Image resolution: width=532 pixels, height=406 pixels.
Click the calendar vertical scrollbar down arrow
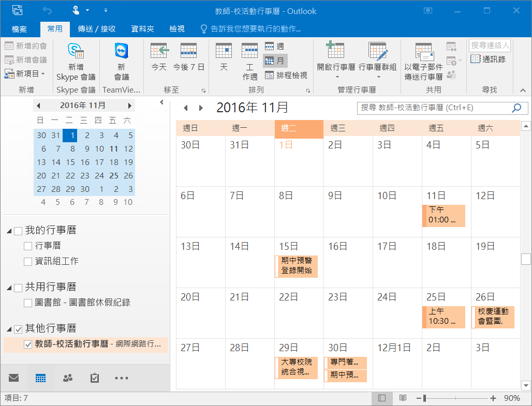coord(526,385)
